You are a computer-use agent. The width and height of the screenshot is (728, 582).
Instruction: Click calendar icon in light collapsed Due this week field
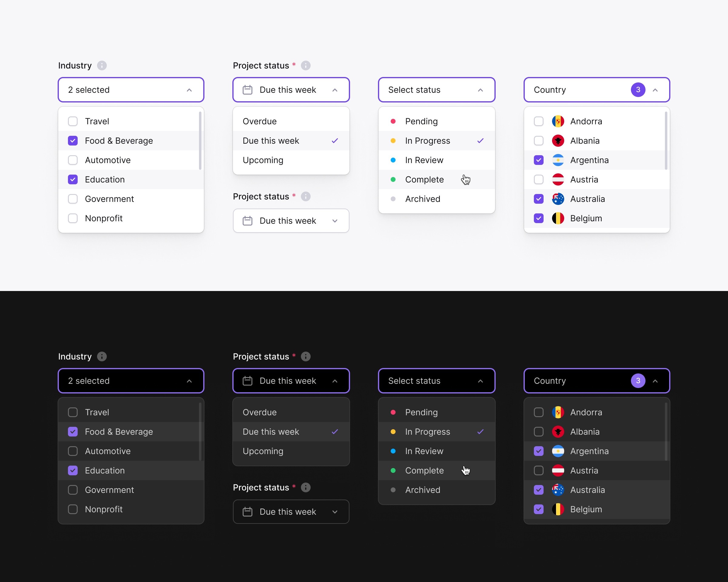pyautogui.click(x=248, y=221)
